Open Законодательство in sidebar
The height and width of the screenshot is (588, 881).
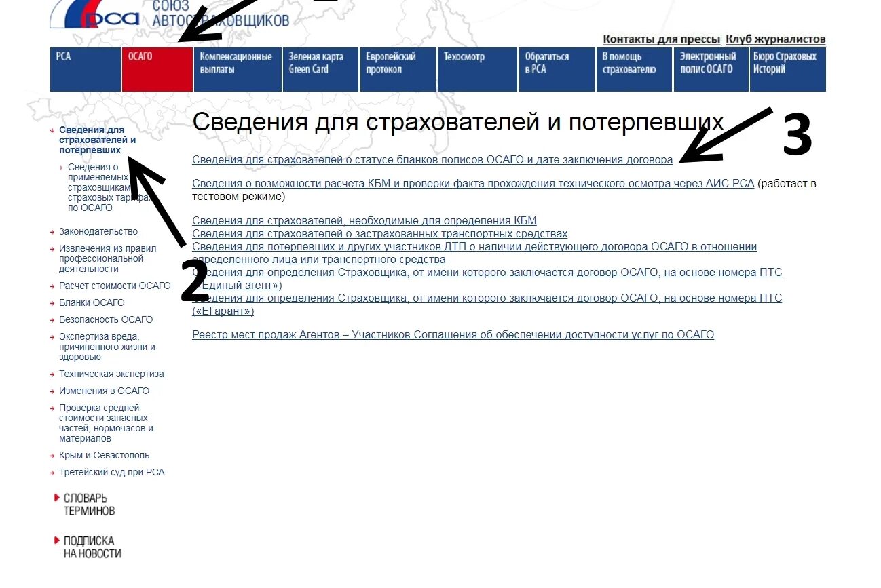98,232
